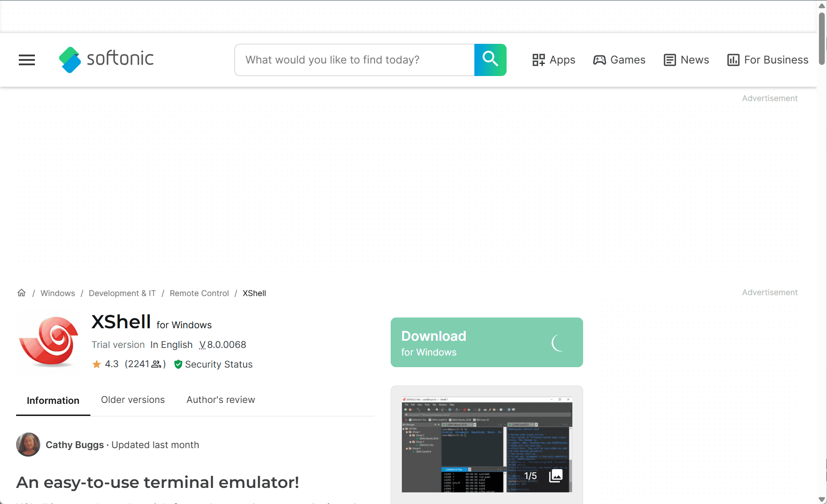Image resolution: width=827 pixels, height=504 pixels.
Task: Click the home breadcrumb icon
Action: click(x=21, y=293)
